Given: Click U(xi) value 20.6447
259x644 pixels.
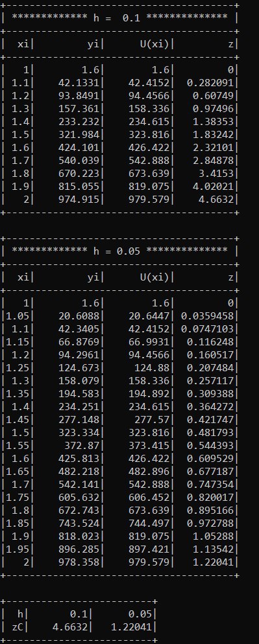Looking at the screenshot, I should [x=149, y=316].
